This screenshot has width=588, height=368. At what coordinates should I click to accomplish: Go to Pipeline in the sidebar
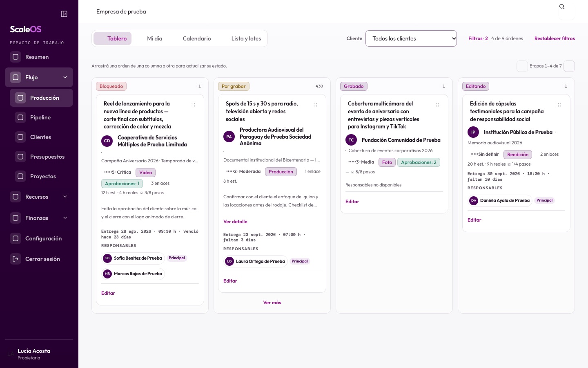point(42,117)
